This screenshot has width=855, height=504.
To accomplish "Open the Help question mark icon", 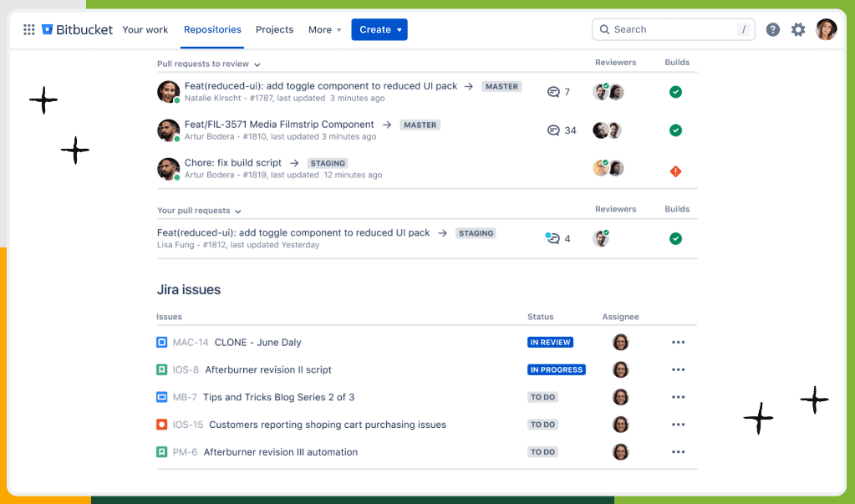I will tap(773, 30).
